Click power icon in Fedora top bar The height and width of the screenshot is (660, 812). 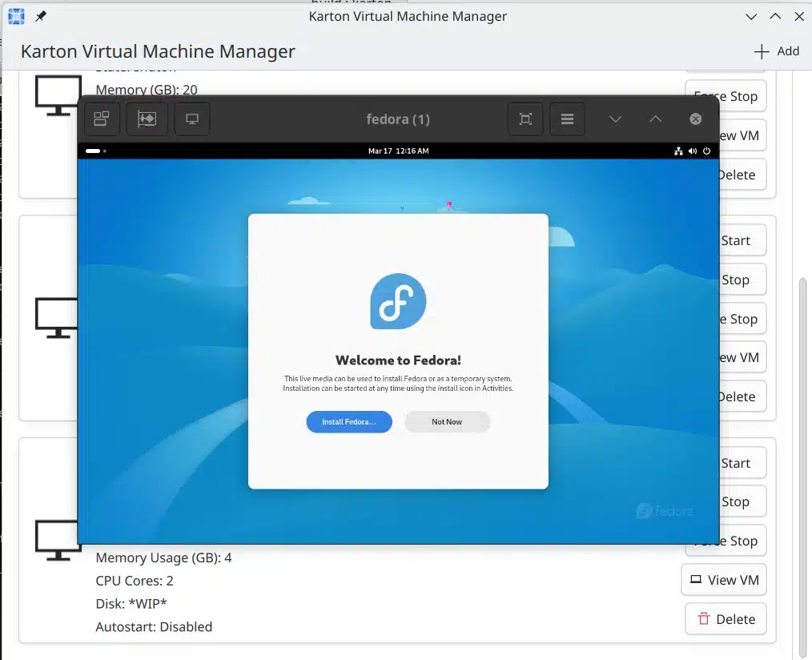(x=706, y=151)
